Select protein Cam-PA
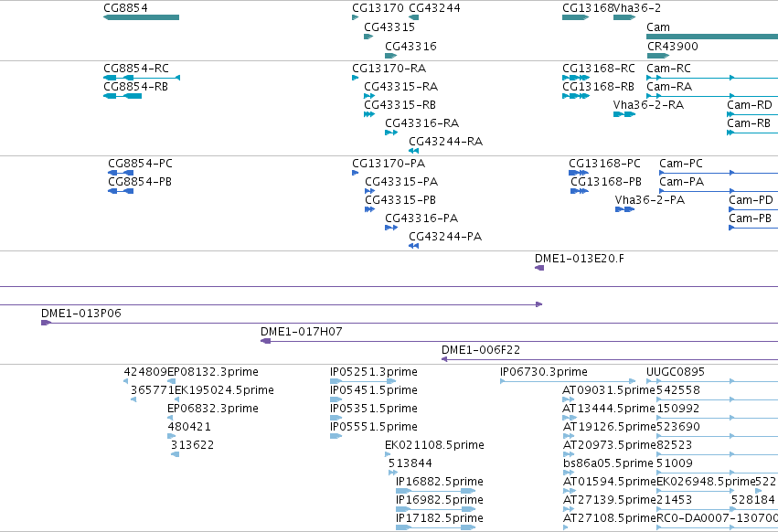Screen dimensions: 778x532 pyautogui.click(x=682, y=182)
